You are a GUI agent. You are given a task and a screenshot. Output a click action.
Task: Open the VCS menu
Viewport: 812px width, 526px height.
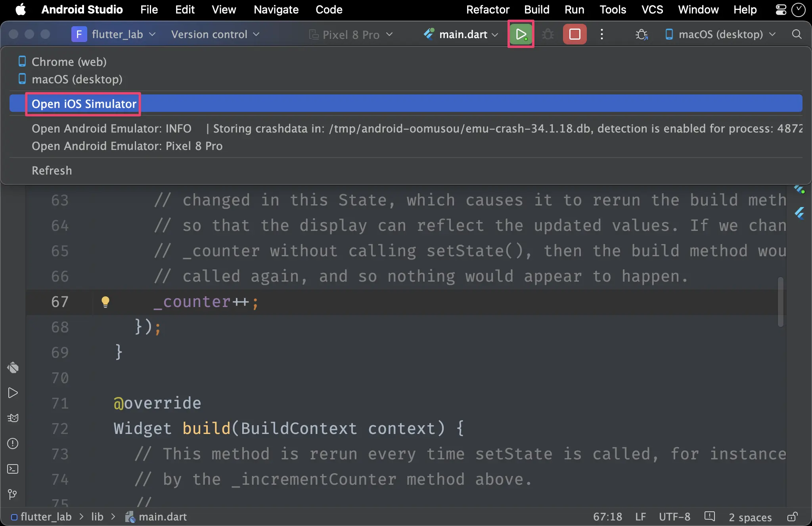pyautogui.click(x=652, y=10)
